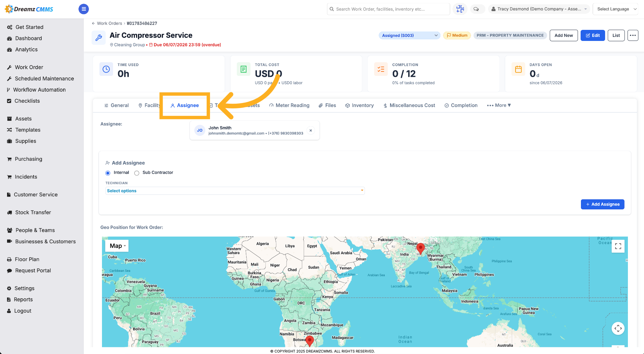
Task: Switch to the Inventory tab
Action: click(x=359, y=105)
